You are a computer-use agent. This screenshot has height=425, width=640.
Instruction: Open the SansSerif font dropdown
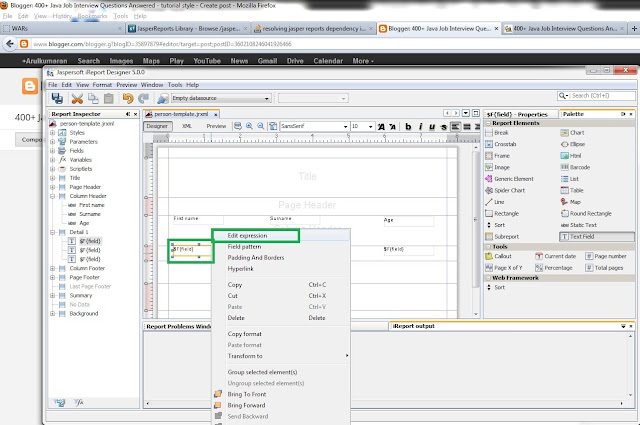314,127
